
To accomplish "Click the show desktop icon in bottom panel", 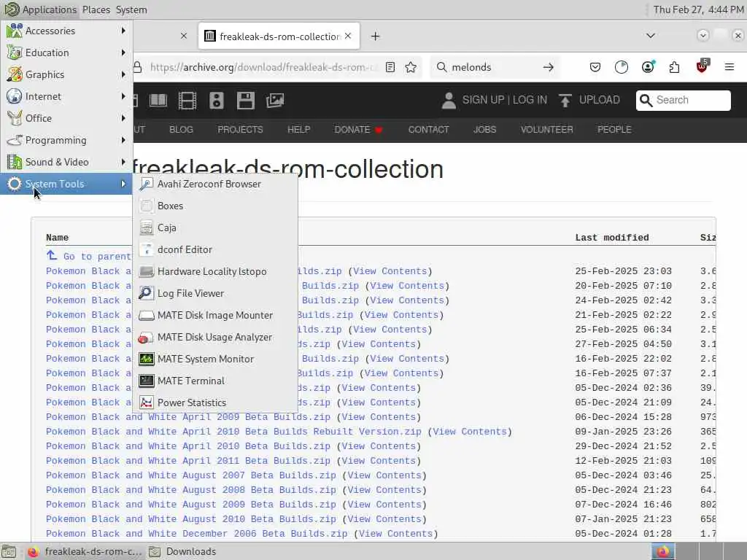I will (x=9, y=551).
